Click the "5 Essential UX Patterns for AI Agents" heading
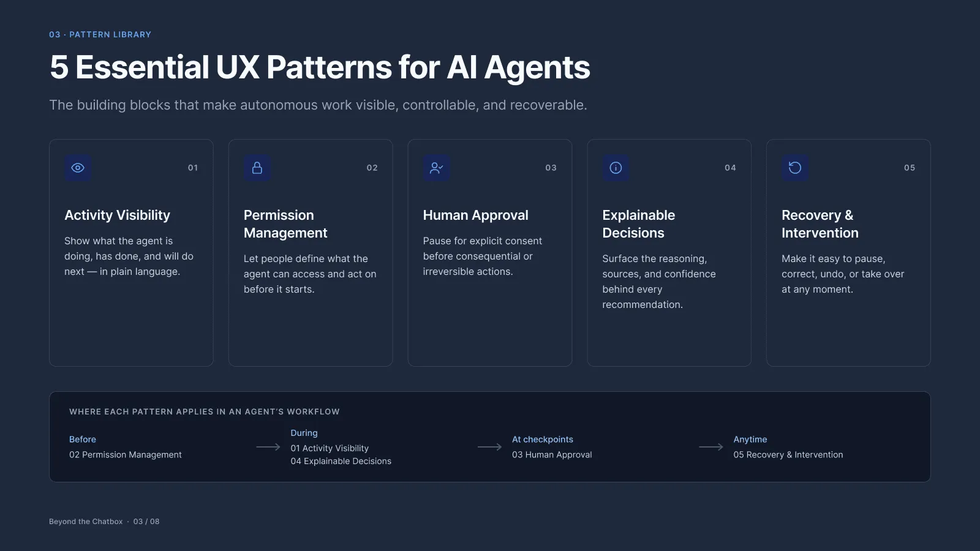The width and height of the screenshot is (980, 551). pyautogui.click(x=320, y=67)
